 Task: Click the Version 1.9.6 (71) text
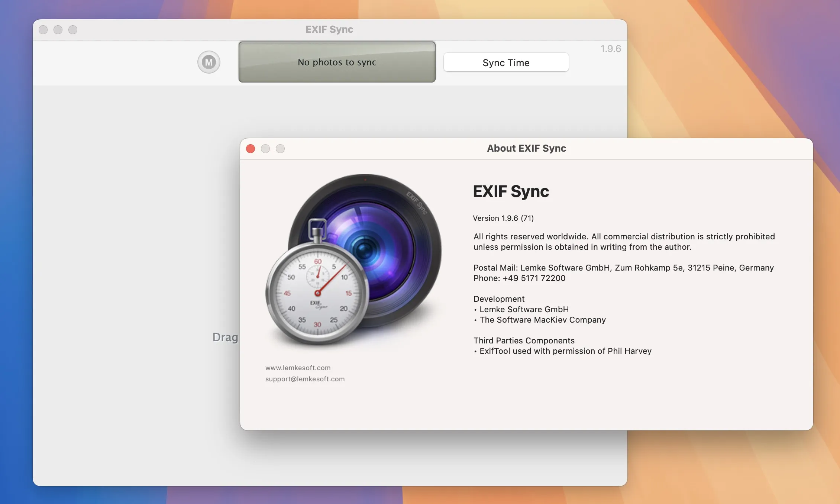(x=503, y=218)
